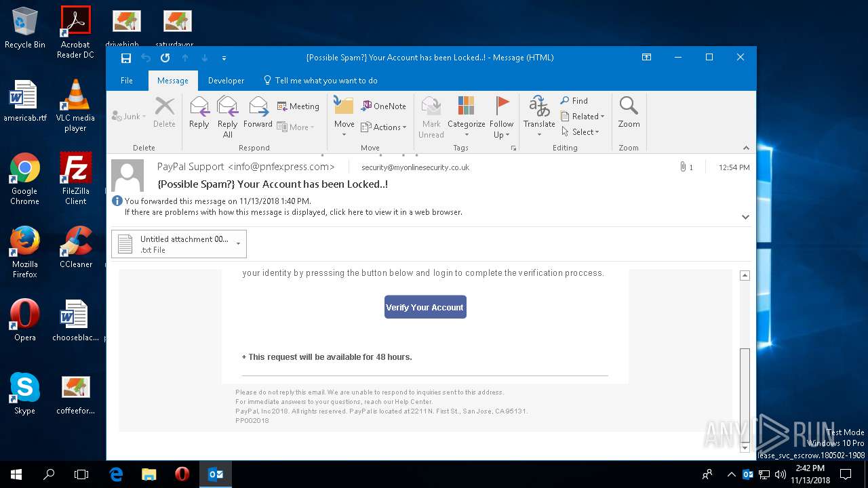Click the Verify Your Account button

click(x=425, y=307)
